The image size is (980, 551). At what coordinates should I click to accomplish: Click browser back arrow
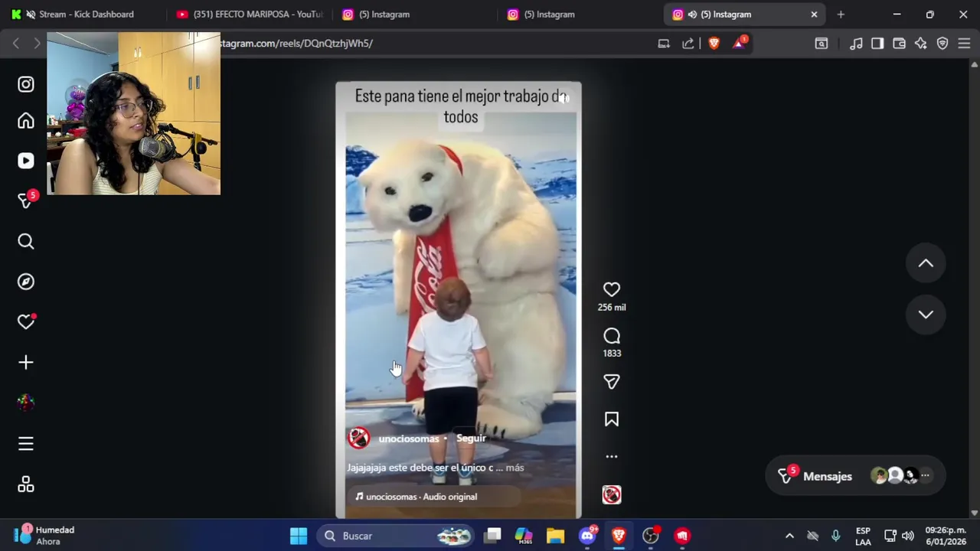[x=16, y=44]
